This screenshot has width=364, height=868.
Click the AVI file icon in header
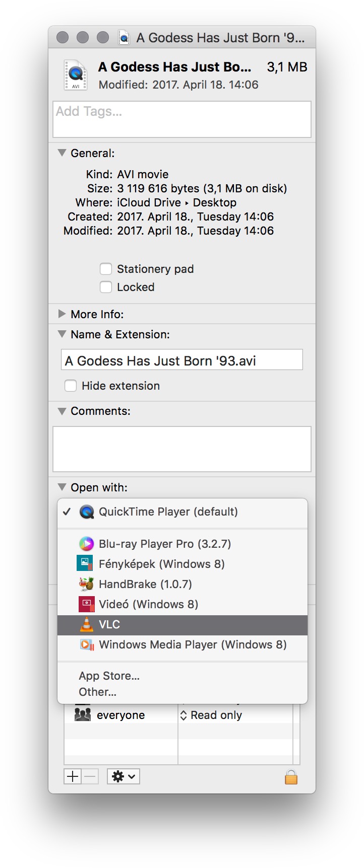click(76, 75)
